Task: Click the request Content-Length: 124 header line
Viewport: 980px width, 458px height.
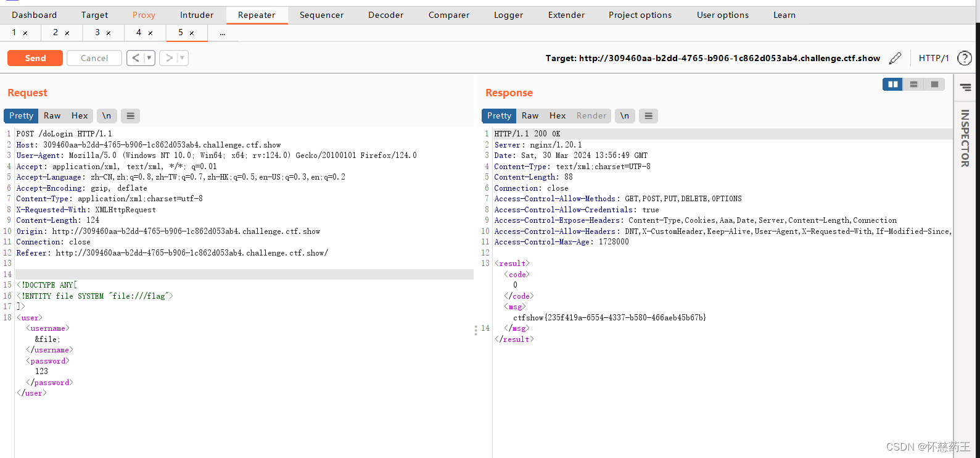Action: [x=57, y=220]
